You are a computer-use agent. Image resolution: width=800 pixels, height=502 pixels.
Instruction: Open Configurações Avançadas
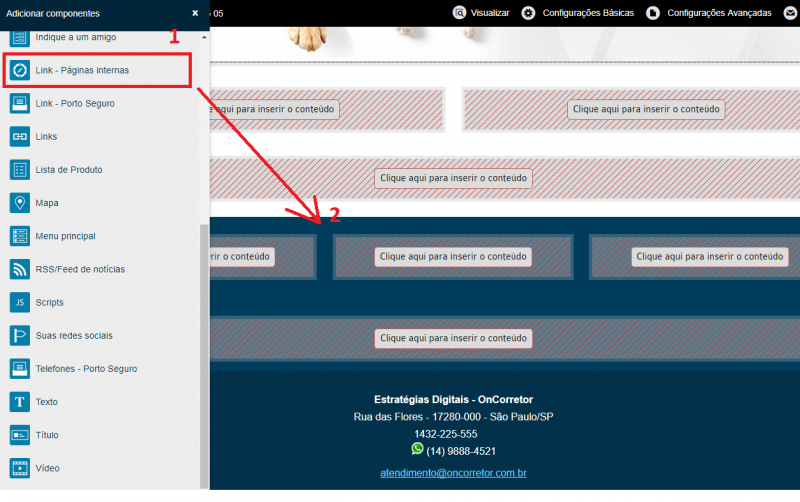coord(709,13)
